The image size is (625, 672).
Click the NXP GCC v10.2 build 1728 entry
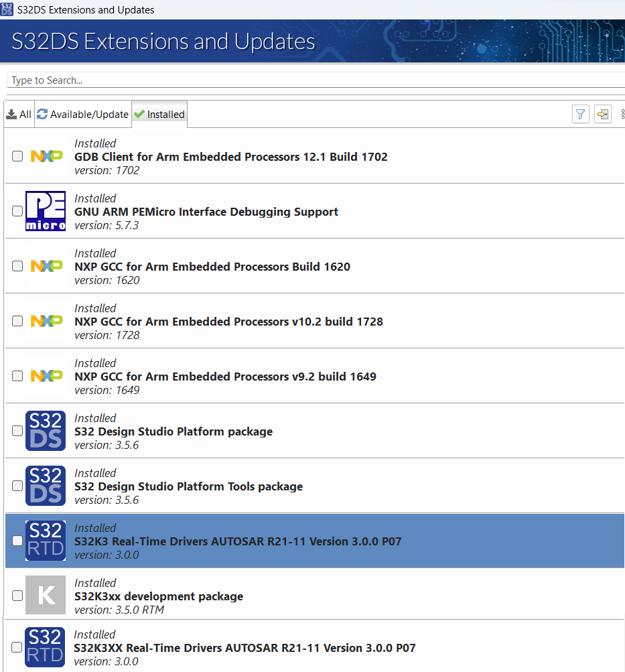click(x=228, y=321)
